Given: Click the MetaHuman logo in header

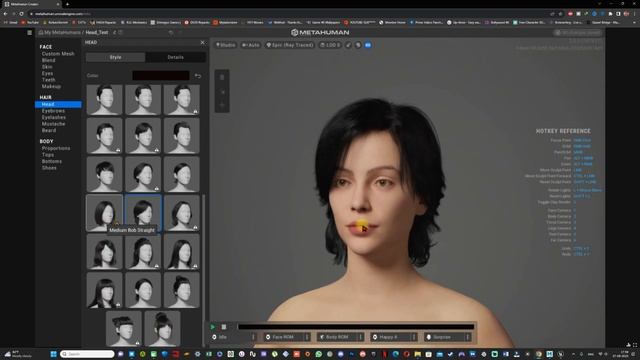Looking at the screenshot, I should [x=320, y=32].
